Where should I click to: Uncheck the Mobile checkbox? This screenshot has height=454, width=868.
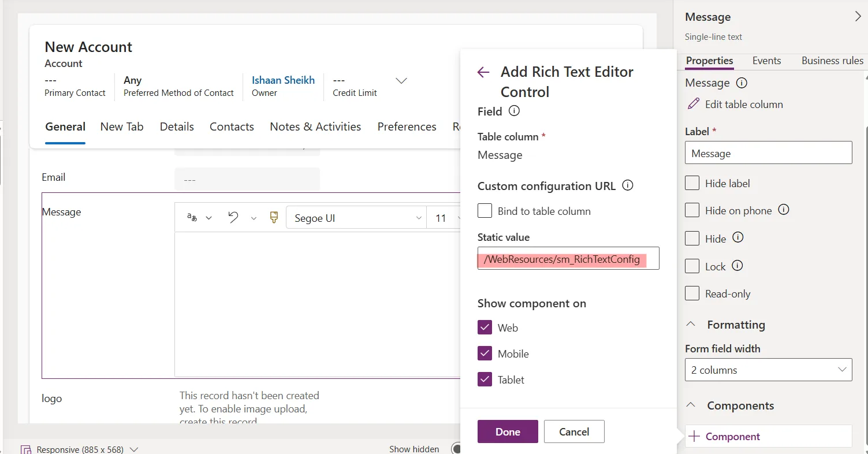(x=485, y=353)
